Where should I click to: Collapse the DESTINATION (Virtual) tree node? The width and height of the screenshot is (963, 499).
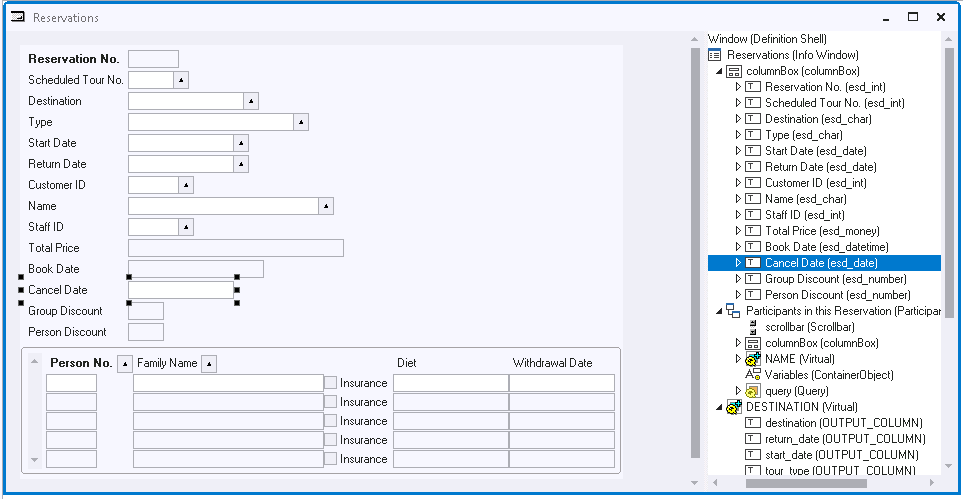(719, 407)
